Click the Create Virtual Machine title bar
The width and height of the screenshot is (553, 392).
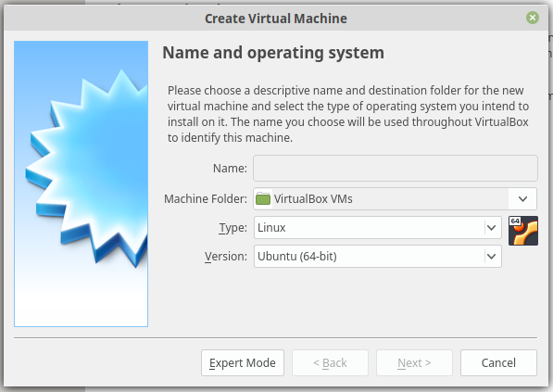coord(276,19)
